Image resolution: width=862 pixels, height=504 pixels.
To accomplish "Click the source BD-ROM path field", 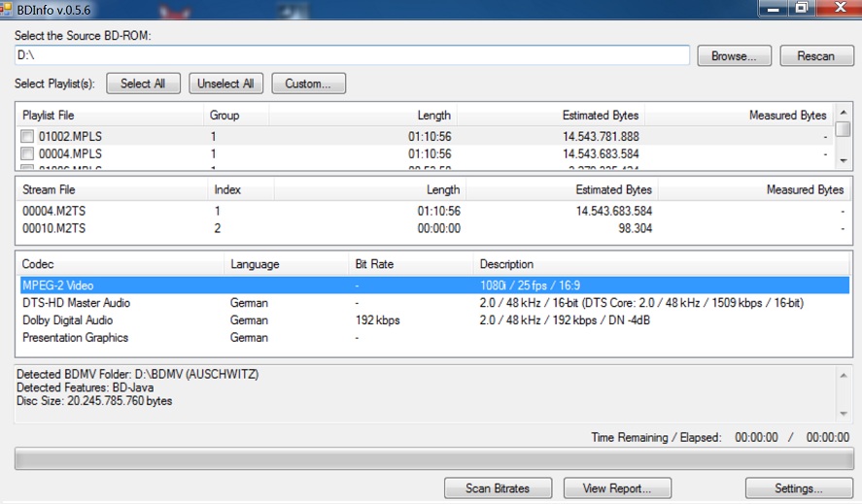I will 352,55.
